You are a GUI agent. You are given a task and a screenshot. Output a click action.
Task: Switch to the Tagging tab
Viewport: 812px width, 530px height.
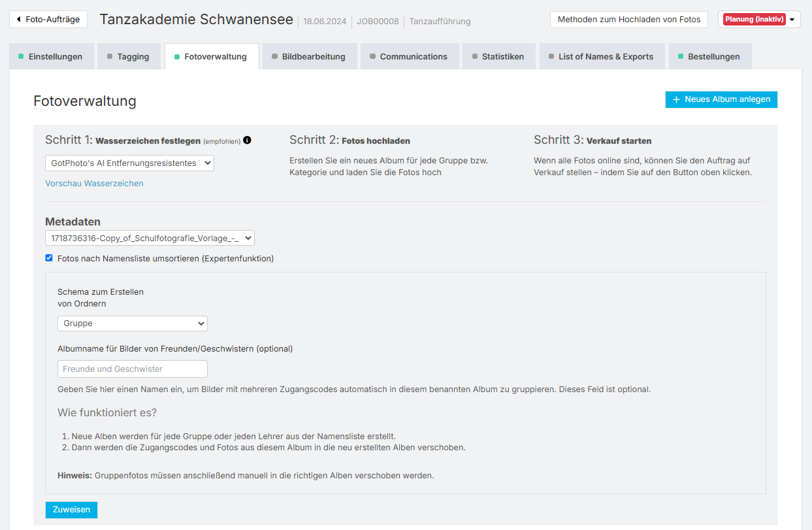(129, 57)
